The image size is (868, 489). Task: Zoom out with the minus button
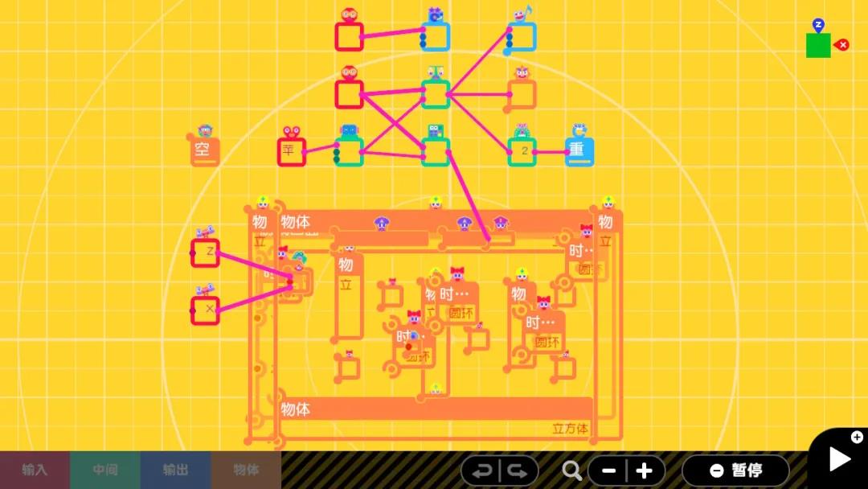click(x=608, y=471)
